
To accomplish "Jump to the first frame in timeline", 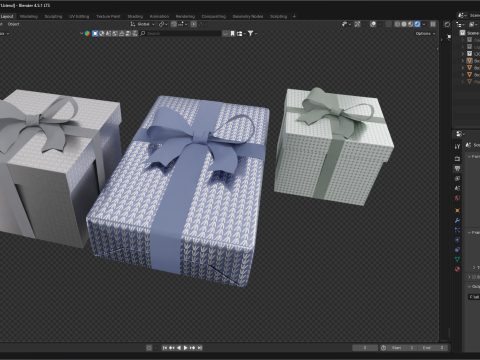I will point(165,348).
